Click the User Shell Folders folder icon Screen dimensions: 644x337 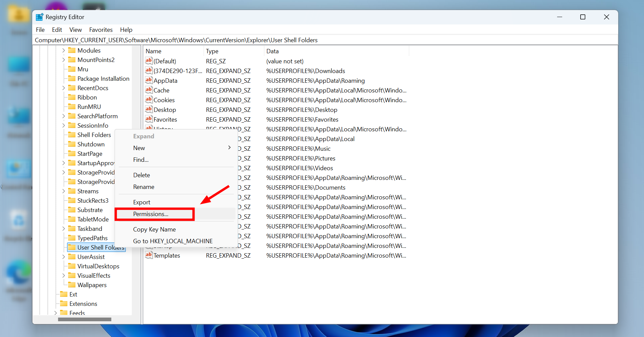pos(72,247)
